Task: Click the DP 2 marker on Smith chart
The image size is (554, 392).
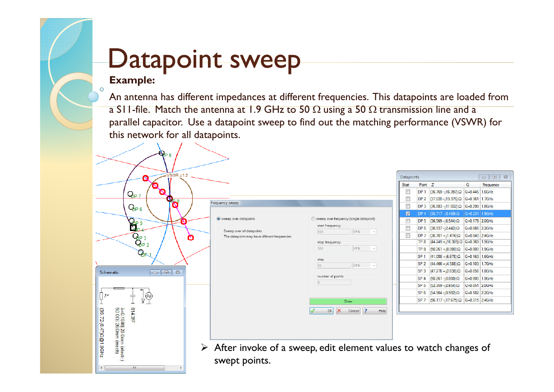Action: point(138,242)
